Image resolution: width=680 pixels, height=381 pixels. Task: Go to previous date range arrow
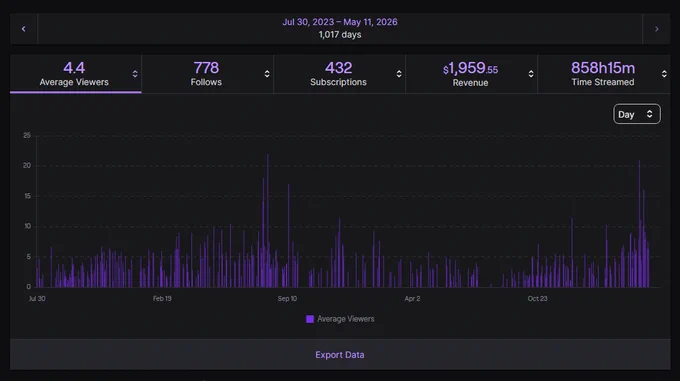[23, 29]
